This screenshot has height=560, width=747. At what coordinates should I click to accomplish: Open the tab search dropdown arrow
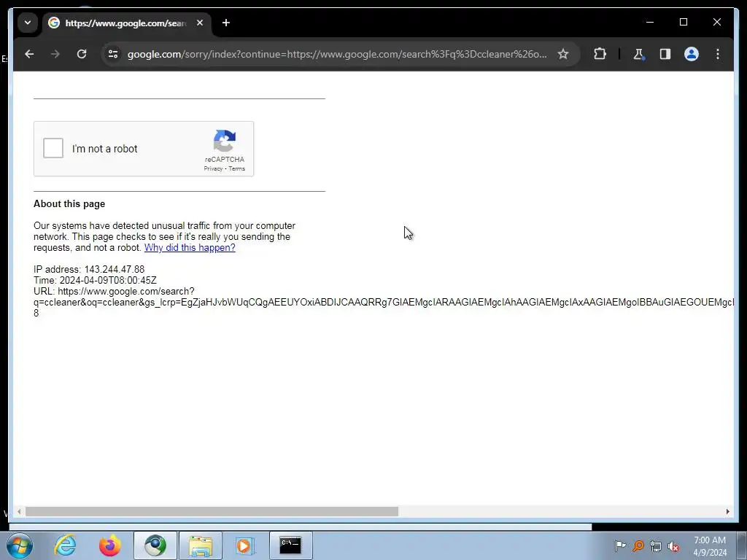[x=28, y=23]
